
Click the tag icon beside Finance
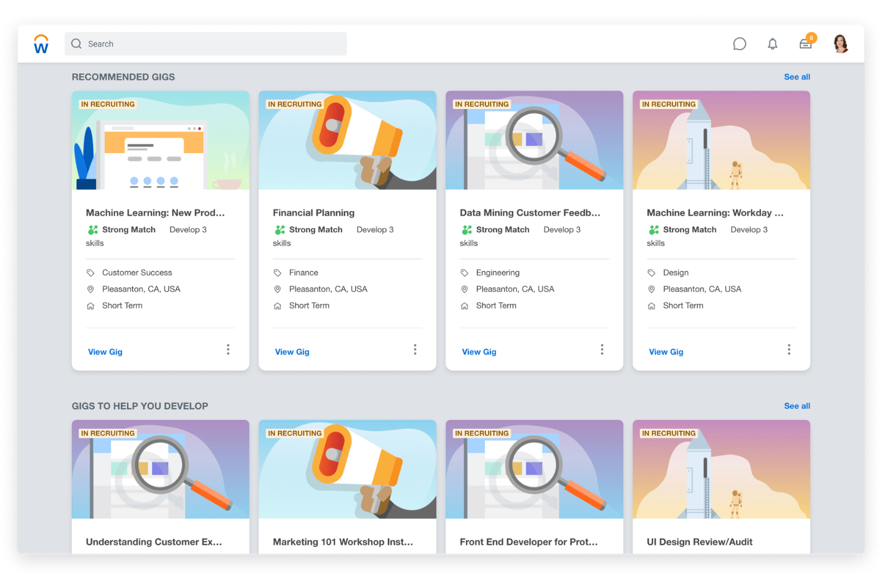click(x=278, y=273)
